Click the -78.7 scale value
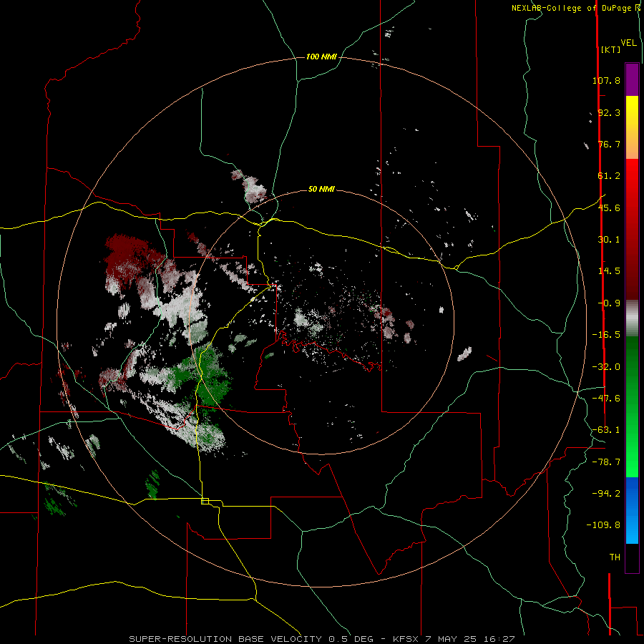 (606, 462)
